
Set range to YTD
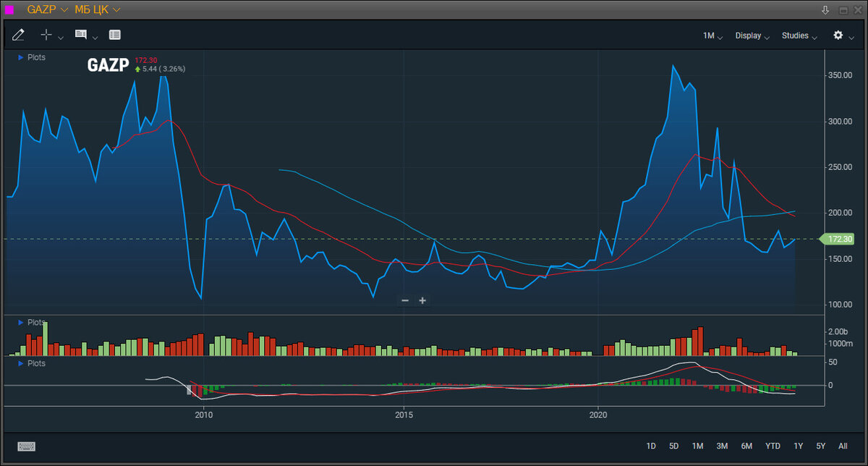[x=773, y=446]
